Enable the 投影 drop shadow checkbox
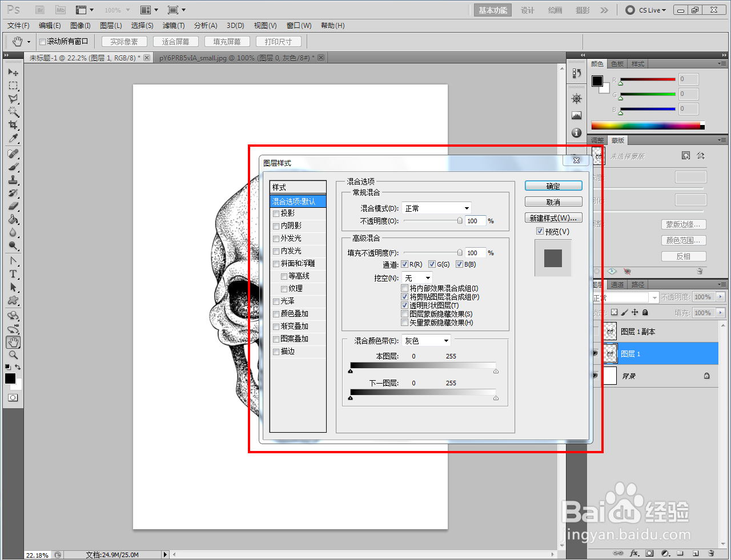Viewport: 731px width, 560px height. point(276,213)
